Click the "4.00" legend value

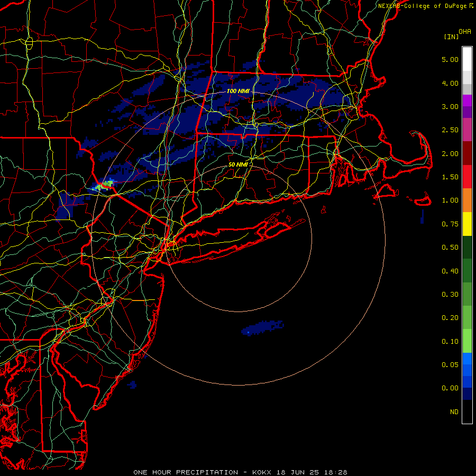coord(450,83)
